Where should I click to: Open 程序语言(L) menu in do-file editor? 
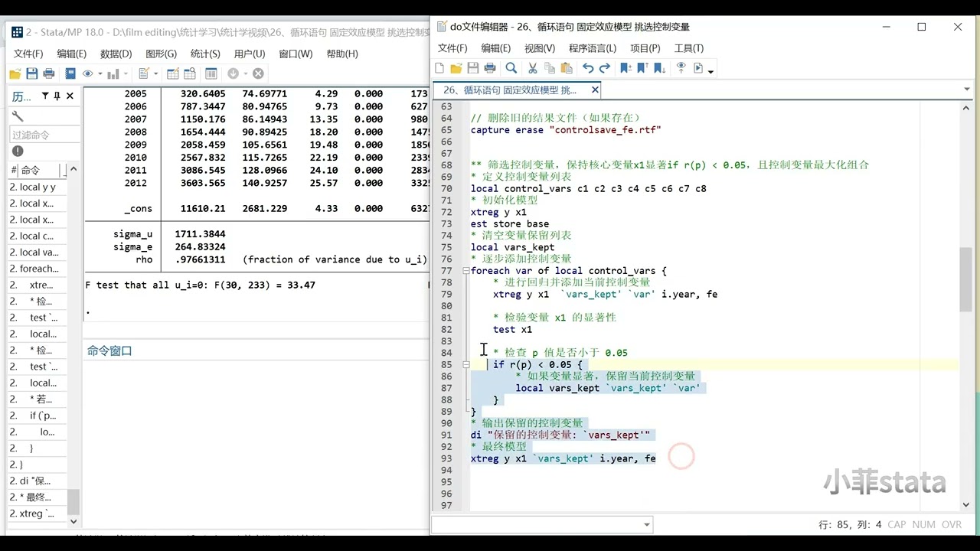(593, 48)
